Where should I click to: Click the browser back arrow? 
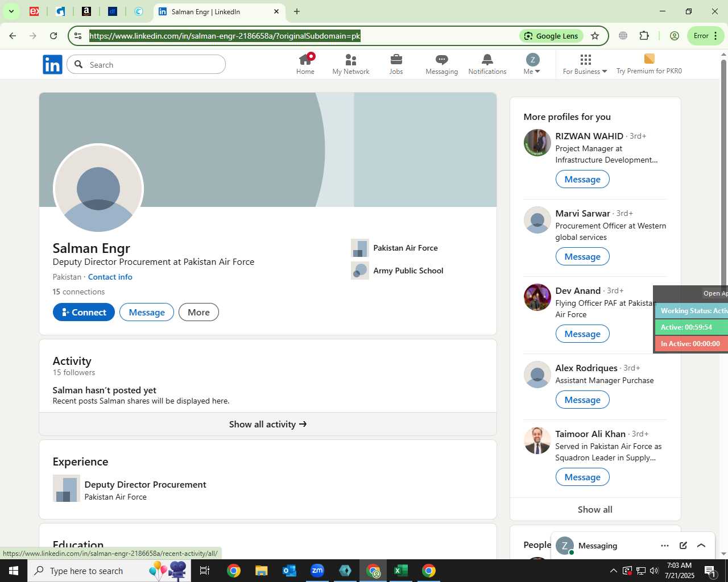13,36
